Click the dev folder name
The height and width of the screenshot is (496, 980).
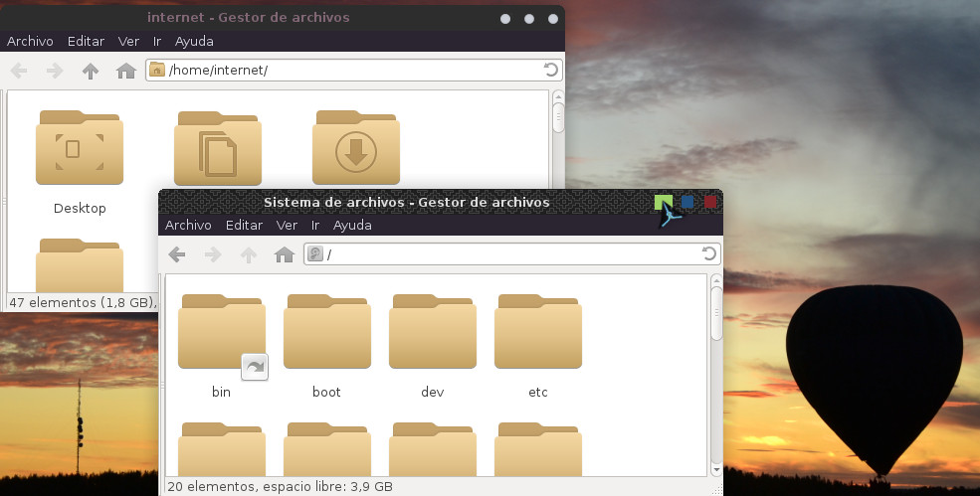pos(433,392)
